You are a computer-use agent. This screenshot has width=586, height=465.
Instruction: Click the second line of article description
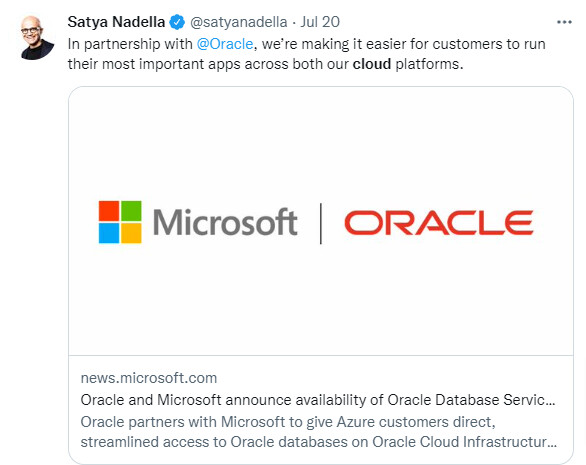[319, 442]
